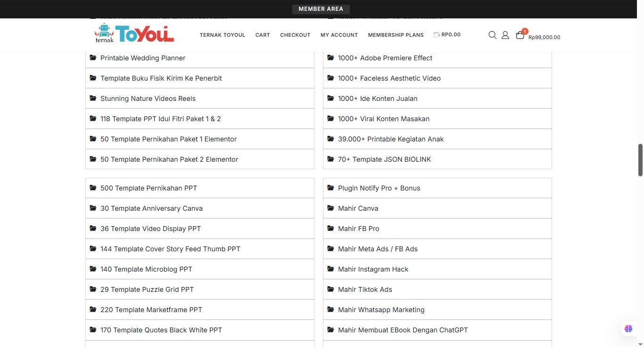
Task: Click folder icon beside Mahir Tiktok Ads
Action: click(330, 289)
